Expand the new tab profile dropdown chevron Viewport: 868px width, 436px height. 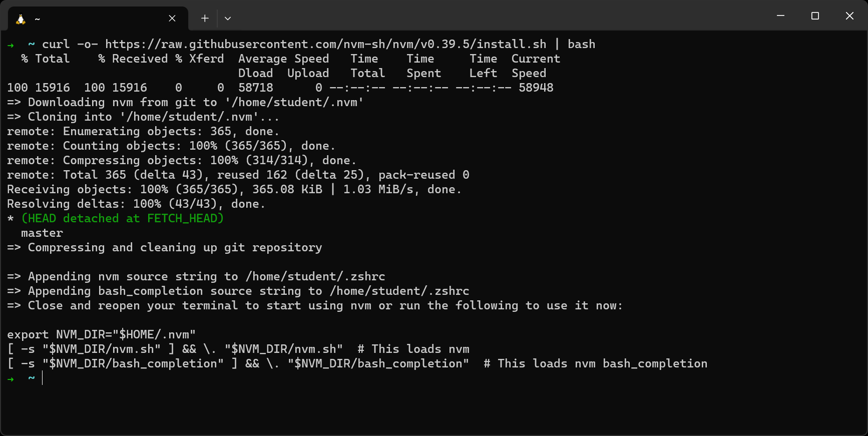click(x=228, y=19)
